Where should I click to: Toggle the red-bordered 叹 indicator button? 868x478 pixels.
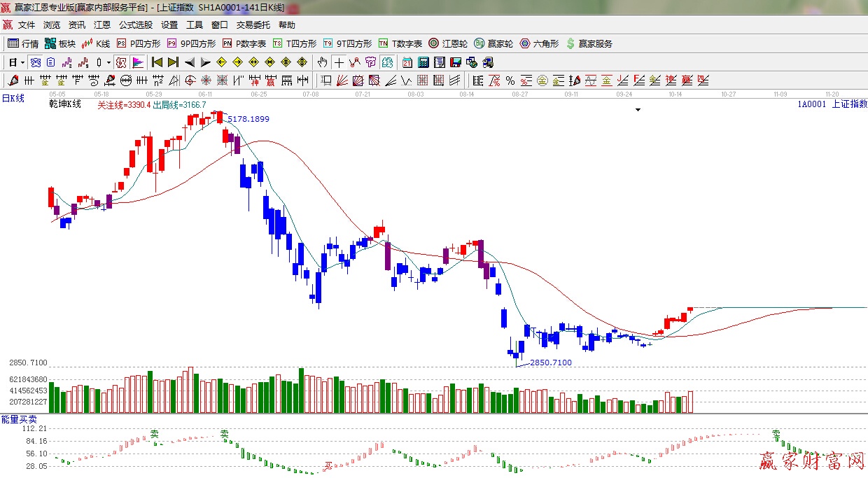click(121, 62)
